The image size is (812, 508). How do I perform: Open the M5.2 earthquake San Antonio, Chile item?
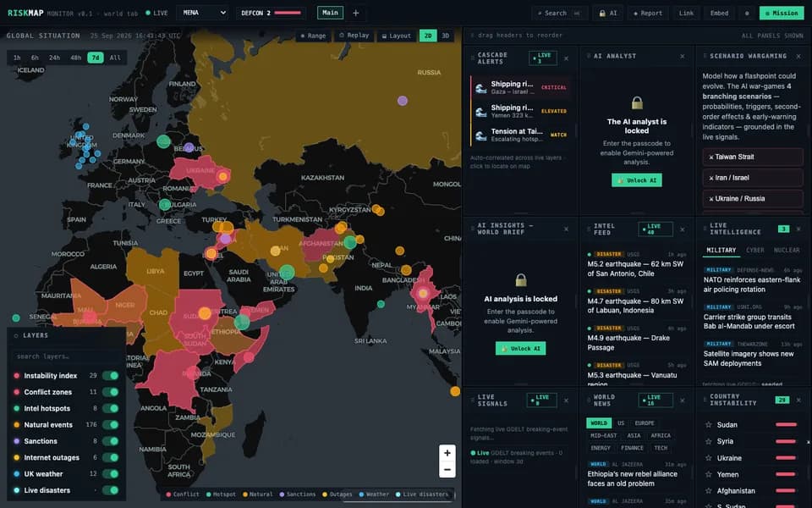point(637,264)
